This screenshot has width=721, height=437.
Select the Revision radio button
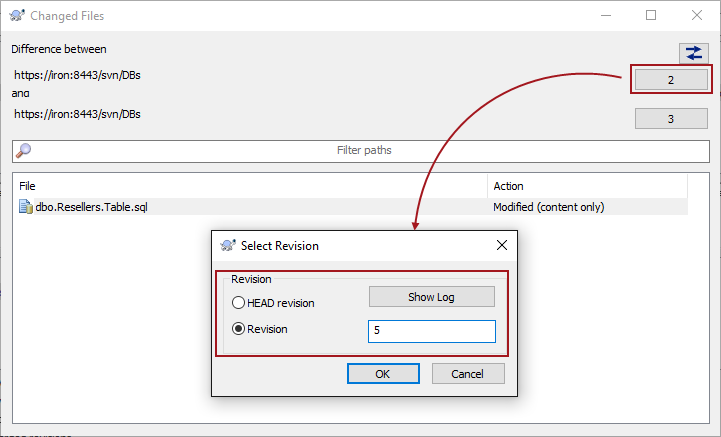click(238, 329)
